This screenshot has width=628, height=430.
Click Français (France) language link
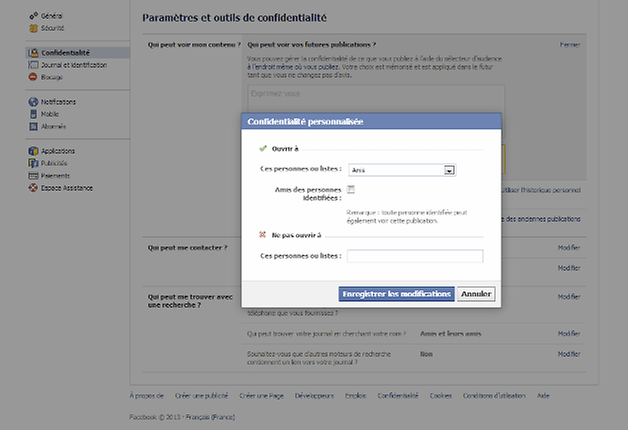tap(210, 417)
